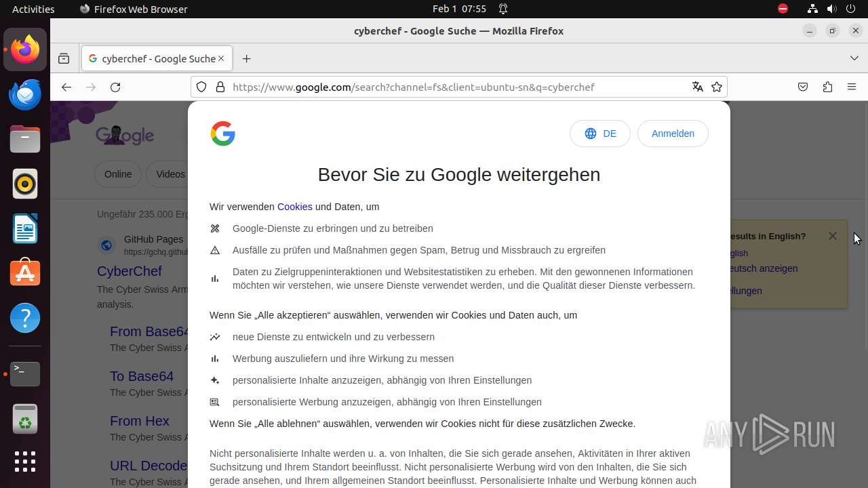Open the Terminal dock icon
This screenshot has height=488, width=868.
click(x=25, y=373)
